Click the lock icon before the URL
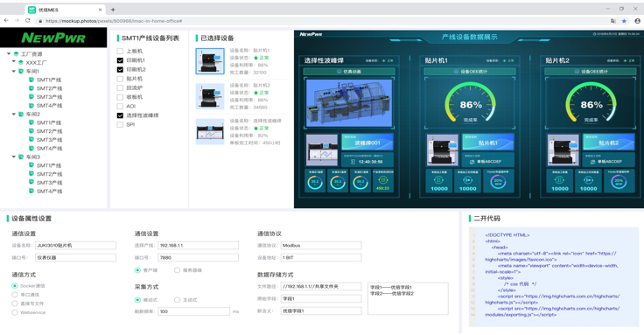Viewport: 644px width, 335px height. tap(40, 21)
